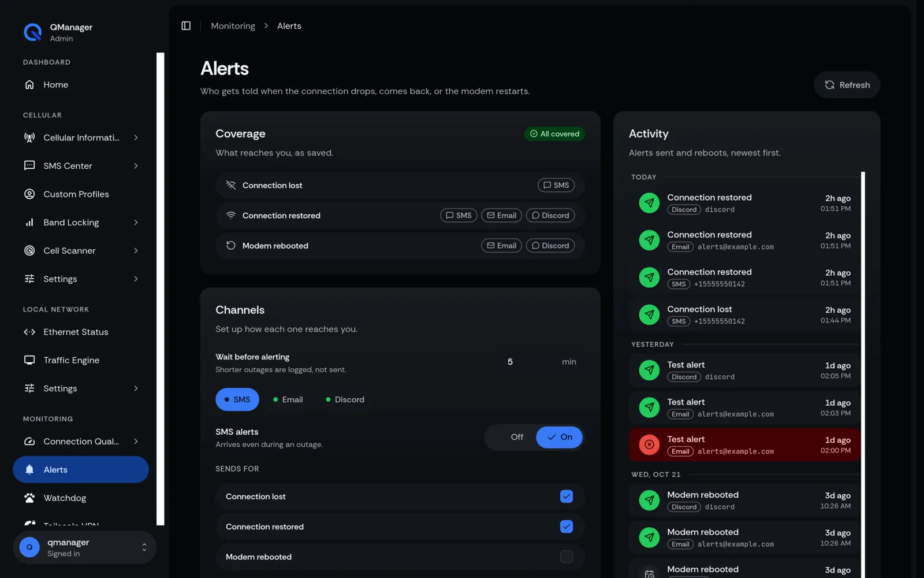Turn SMS alerts Off
Screen dimensions: 924x578
click(x=517, y=437)
